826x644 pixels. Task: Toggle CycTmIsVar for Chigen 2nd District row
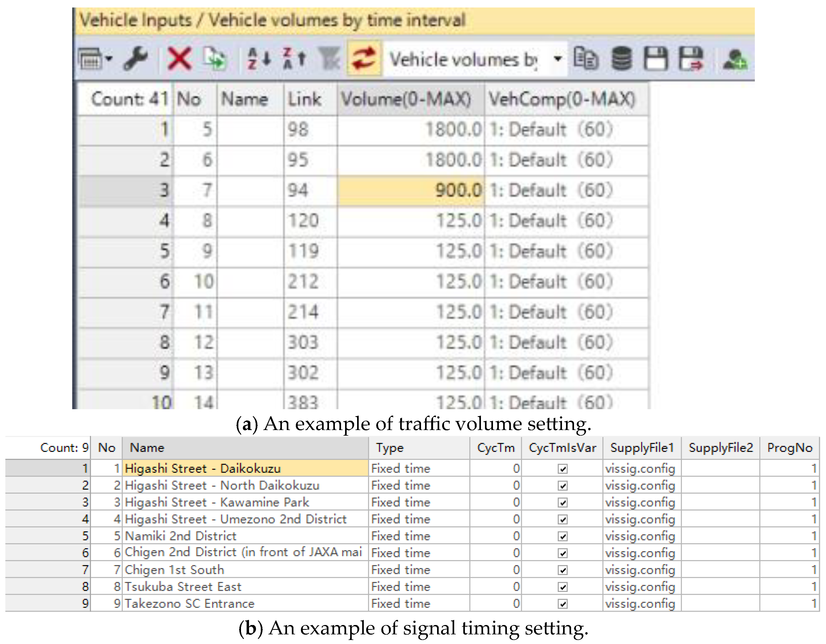pos(562,553)
